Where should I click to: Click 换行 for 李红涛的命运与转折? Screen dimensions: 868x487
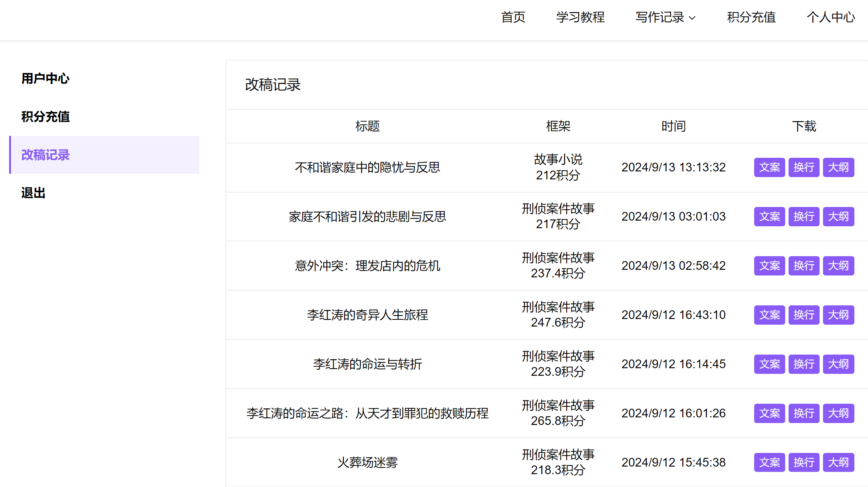point(804,364)
